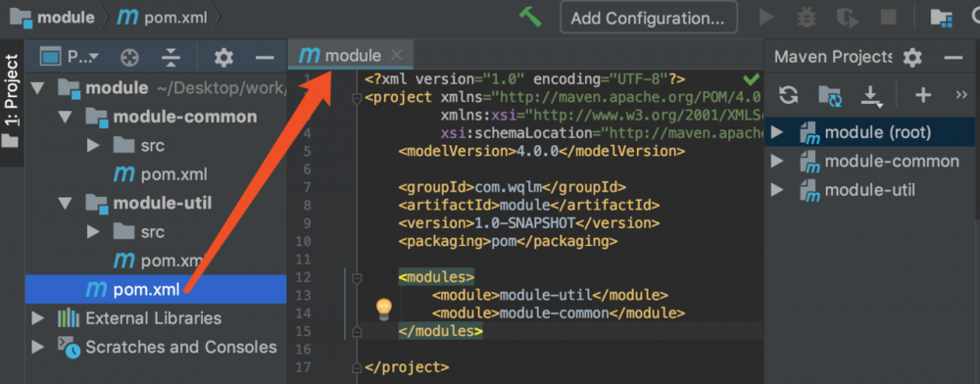Add a Maven project with plus icon

point(923,95)
